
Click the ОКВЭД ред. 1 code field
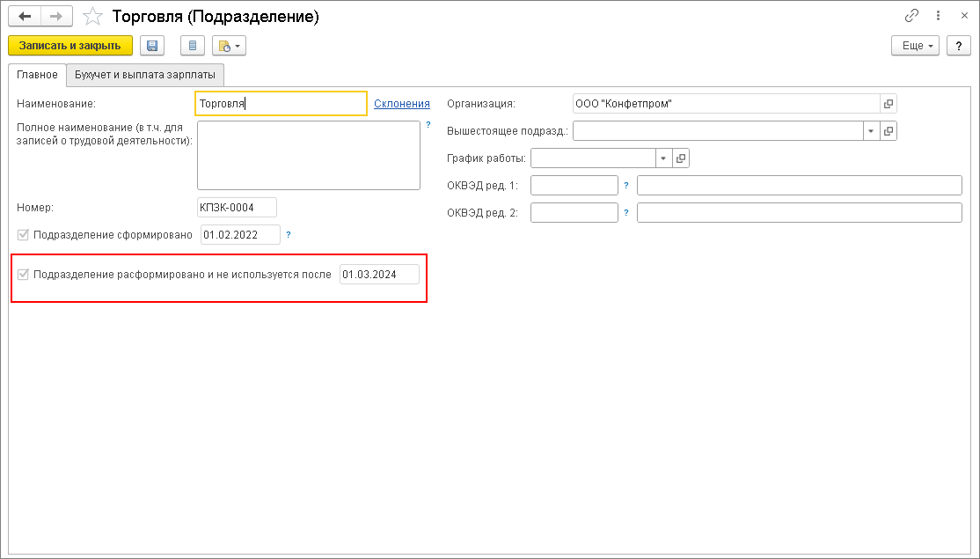[574, 186]
